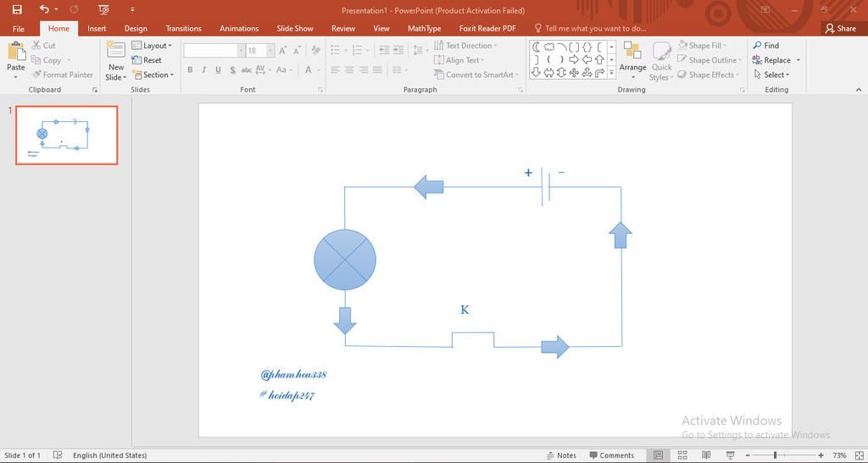868x463 pixels.
Task: Open the font size dropdown
Action: tap(270, 50)
